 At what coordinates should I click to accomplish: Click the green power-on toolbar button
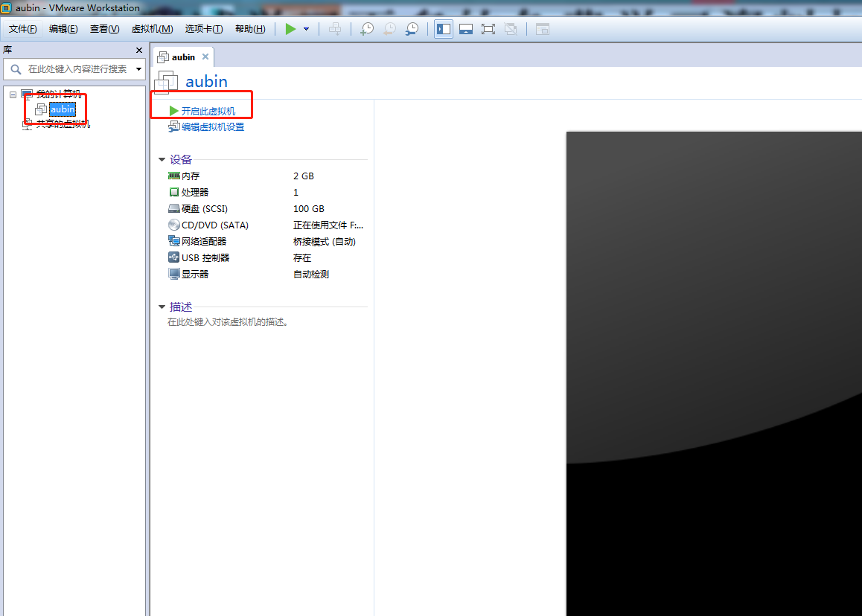[x=291, y=29]
